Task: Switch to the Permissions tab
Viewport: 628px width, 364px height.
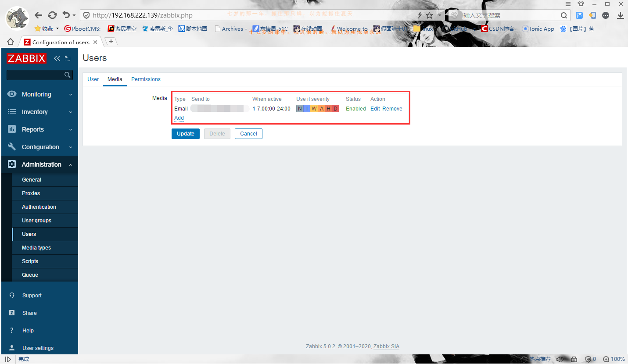Action: (x=146, y=79)
